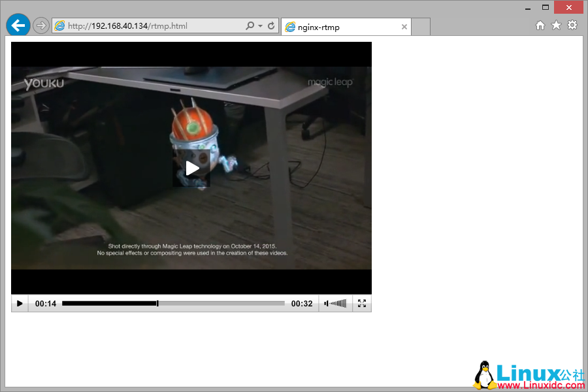The width and height of the screenshot is (588, 392).
Task: Close the nginx-rtmp tab
Action: click(404, 27)
